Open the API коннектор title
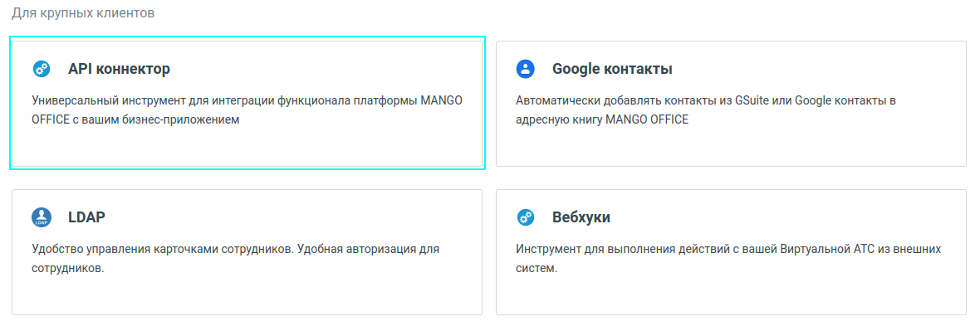The height and width of the screenshot is (331, 980). (119, 69)
